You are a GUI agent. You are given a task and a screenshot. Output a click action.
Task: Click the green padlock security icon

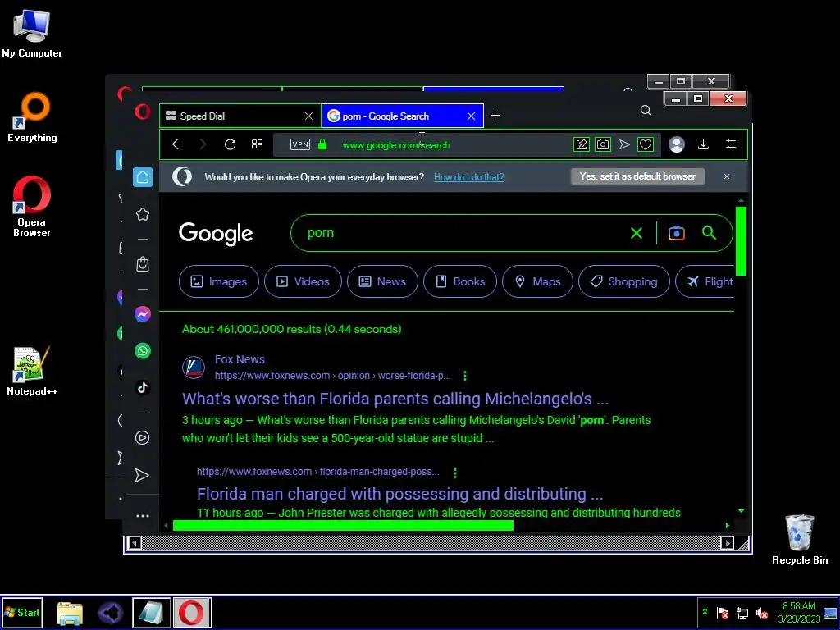322,144
